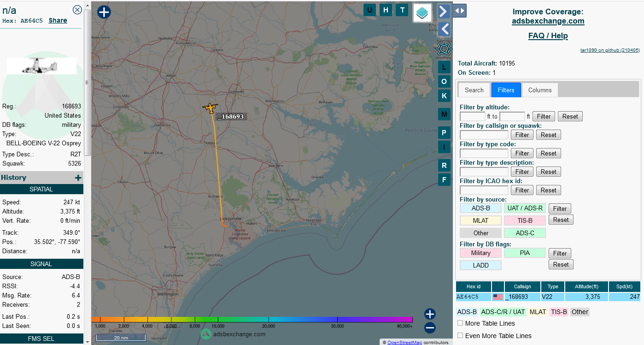Open the adsbexchange.com coverage link
This screenshot has width=644, height=345.
click(548, 21)
